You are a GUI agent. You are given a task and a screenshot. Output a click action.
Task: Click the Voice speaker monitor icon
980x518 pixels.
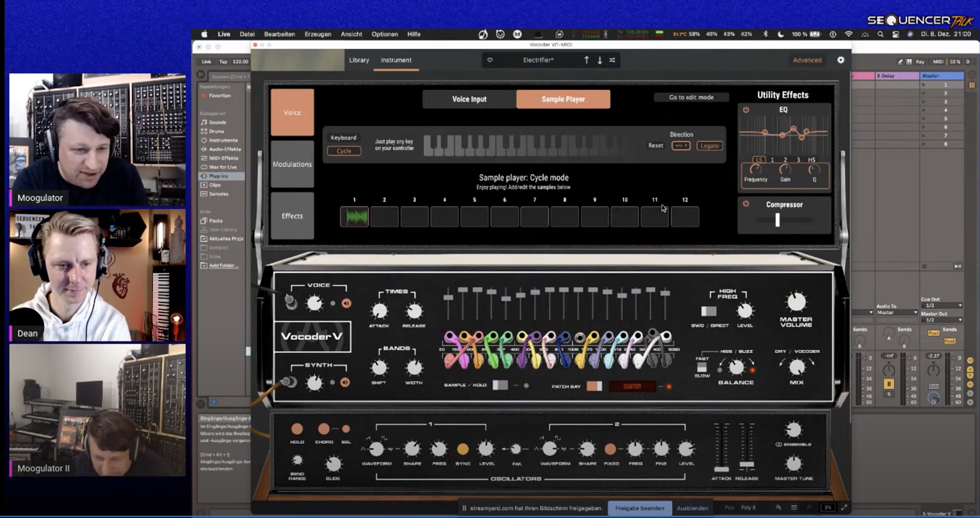[346, 303]
